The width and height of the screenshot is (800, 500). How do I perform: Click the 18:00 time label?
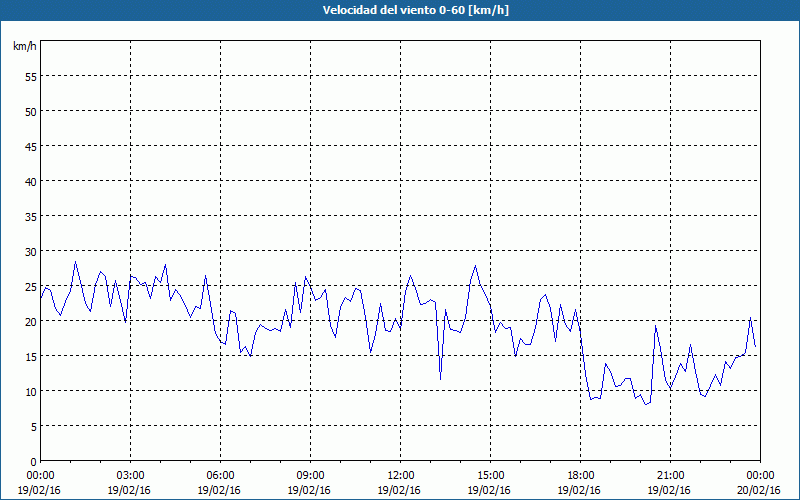[580, 476]
